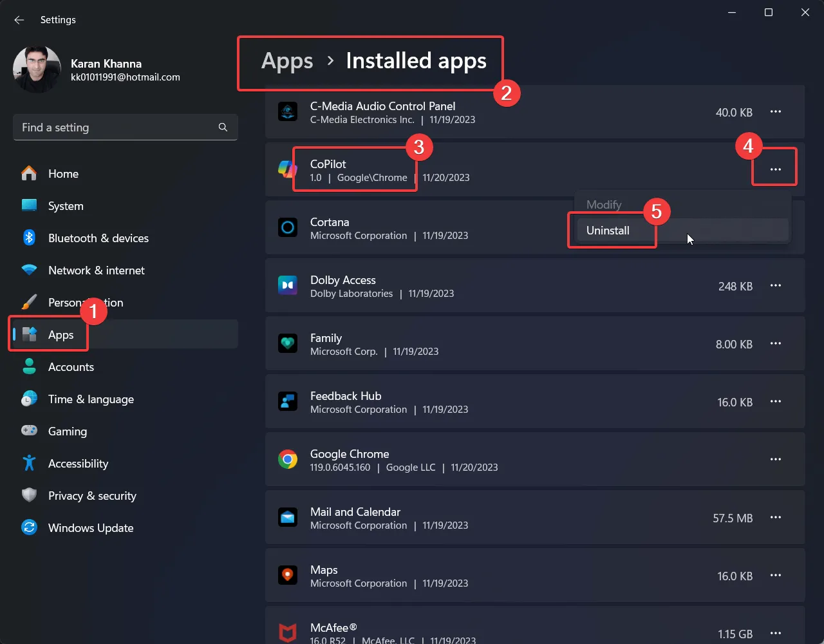Open more options for C-Media Audio Control Panel
The width and height of the screenshot is (824, 644).
[776, 112]
